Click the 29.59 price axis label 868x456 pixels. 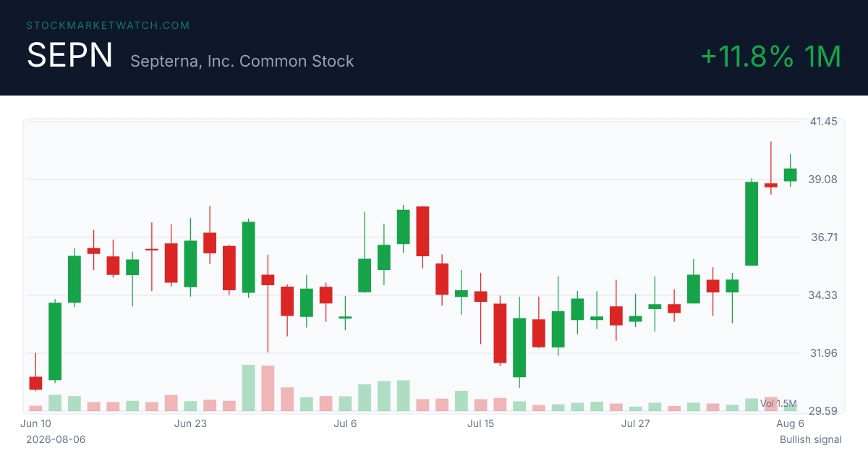click(823, 411)
